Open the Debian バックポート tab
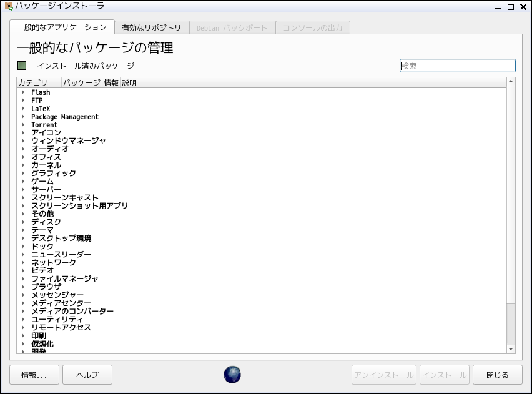Image resolution: width=532 pixels, height=394 pixels. click(x=232, y=28)
